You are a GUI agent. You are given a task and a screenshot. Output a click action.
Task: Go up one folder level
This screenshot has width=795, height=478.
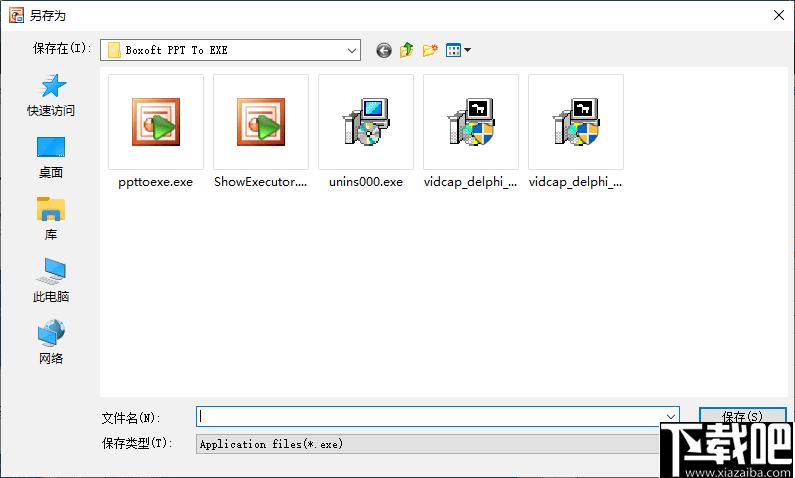pyautogui.click(x=407, y=50)
